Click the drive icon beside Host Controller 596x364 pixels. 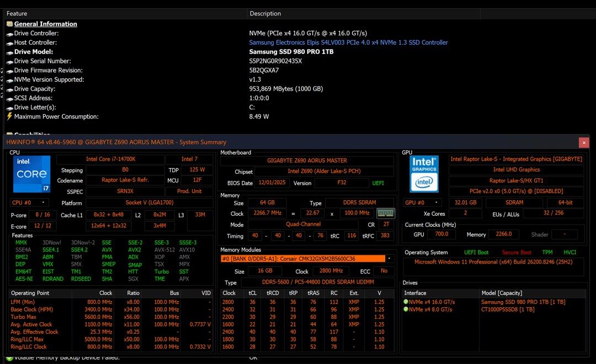[x=10, y=44]
